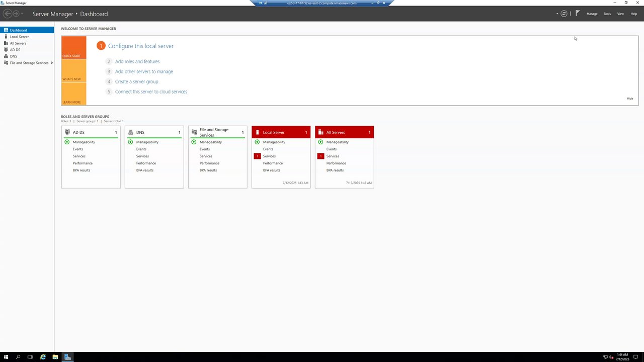Click Add other servers to manage link
The image size is (644, 362).
click(x=144, y=71)
